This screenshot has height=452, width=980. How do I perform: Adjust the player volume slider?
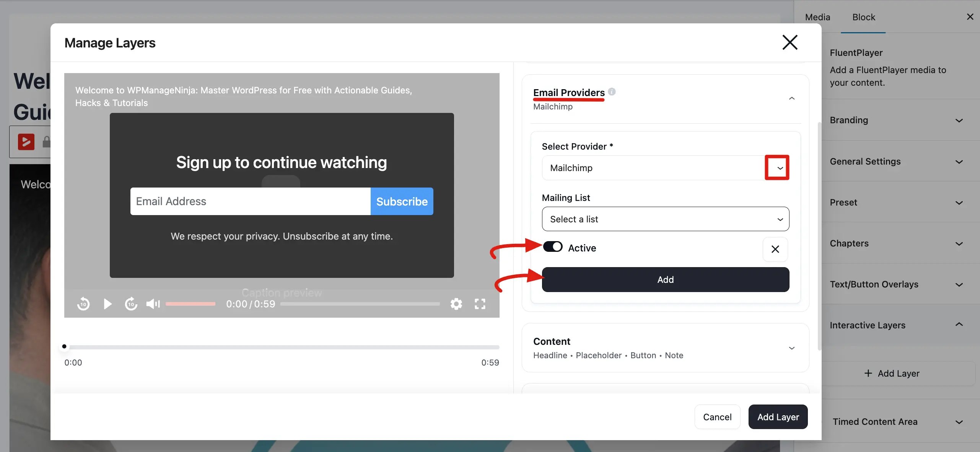click(x=190, y=304)
